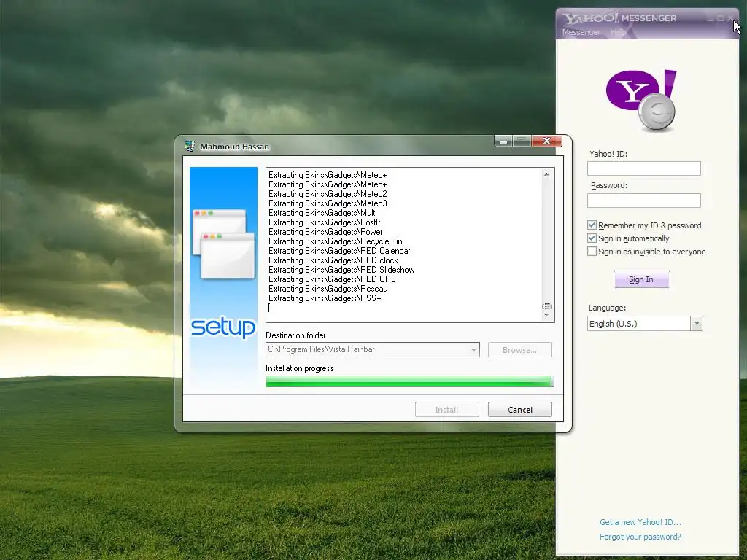Minimize the Mahmoud Hassan setup window
This screenshot has height=560, width=747.
point(503,141)
